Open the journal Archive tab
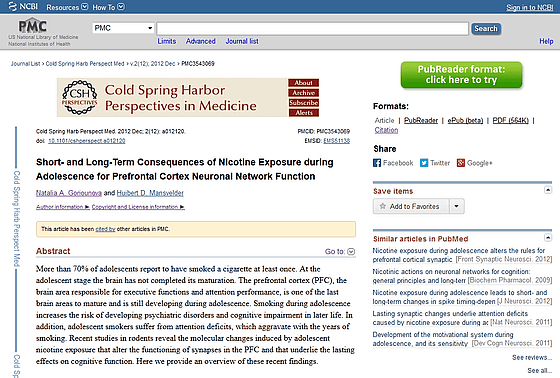 pyautogui.click(x=304, y=93)
